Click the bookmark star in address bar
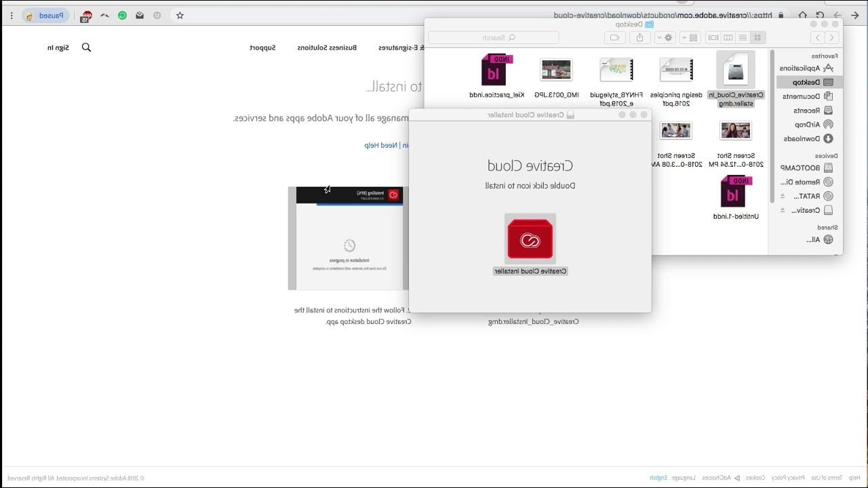Image resolution: width=868 pixels, height=488 pixels. (180, 15)
